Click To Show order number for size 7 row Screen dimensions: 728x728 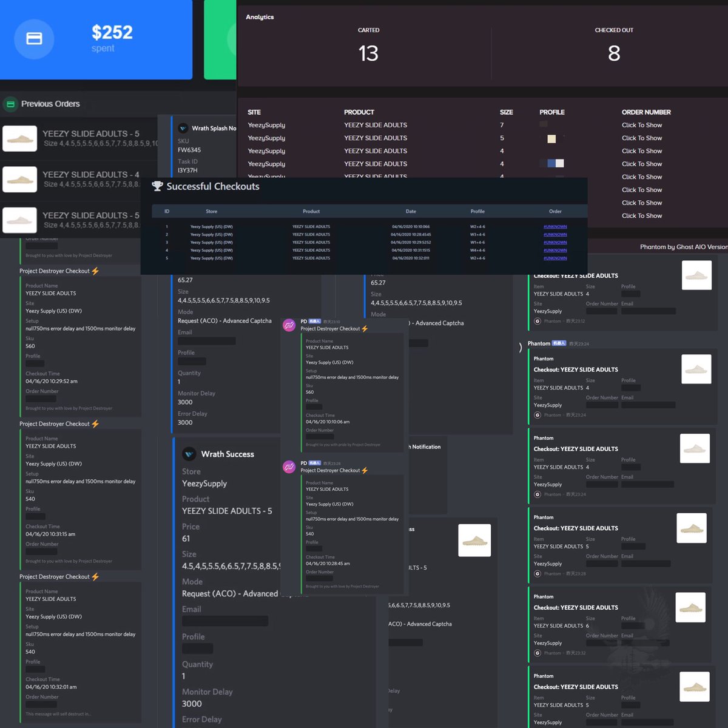642,125
